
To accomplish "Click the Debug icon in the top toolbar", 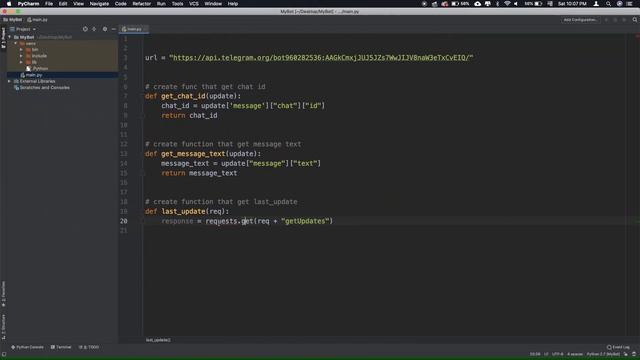I will 615,20.
